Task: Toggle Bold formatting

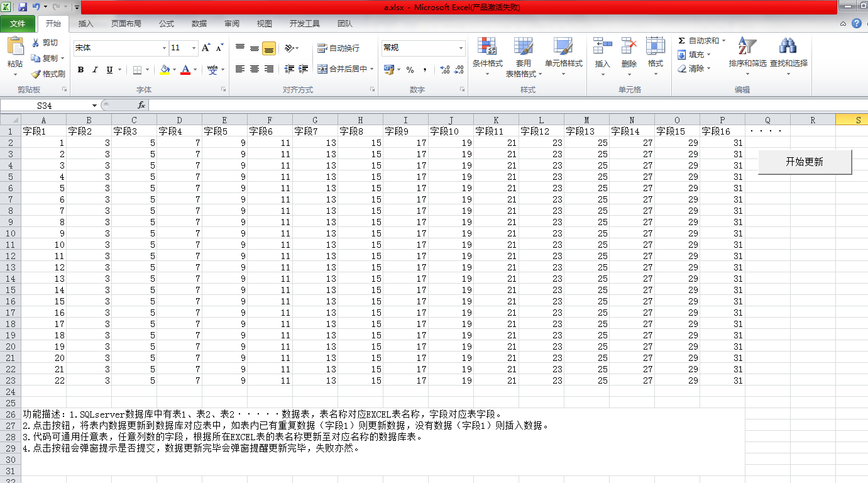Action: [x=80, y=70]
